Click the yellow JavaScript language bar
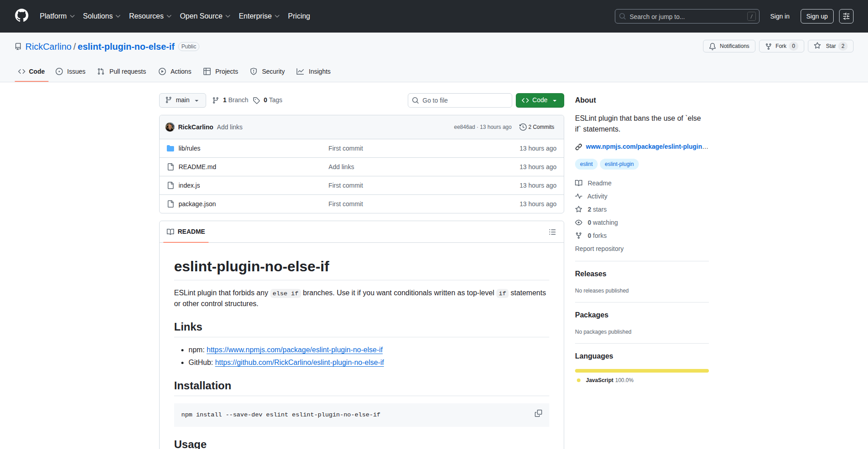The image size is (868, 449). [x=642, y=371]
